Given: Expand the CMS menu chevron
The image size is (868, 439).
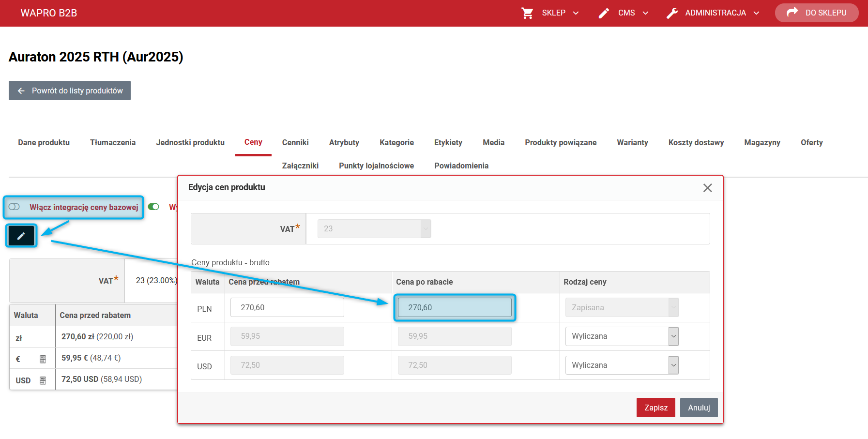Looking at the screenshot, I should [645, 13].
